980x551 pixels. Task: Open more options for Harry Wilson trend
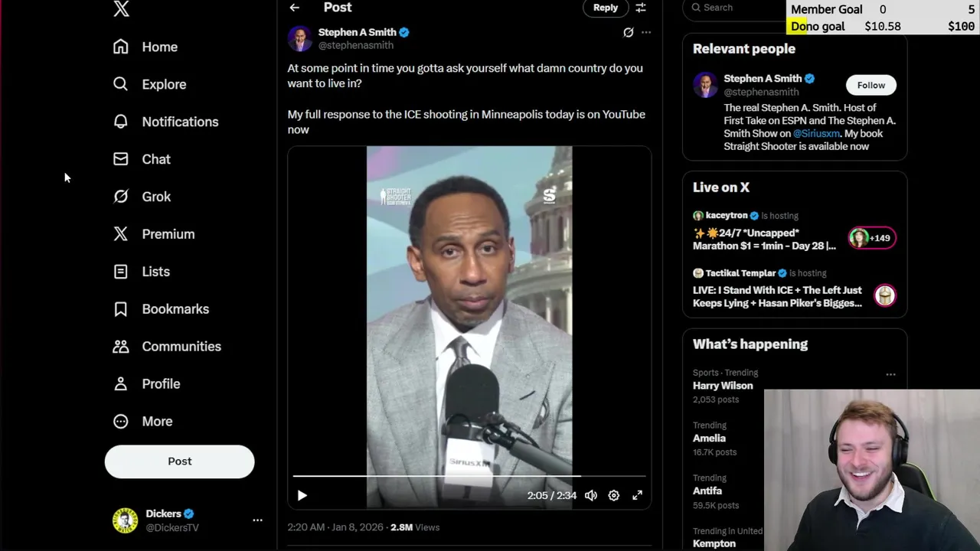(890, 375)
